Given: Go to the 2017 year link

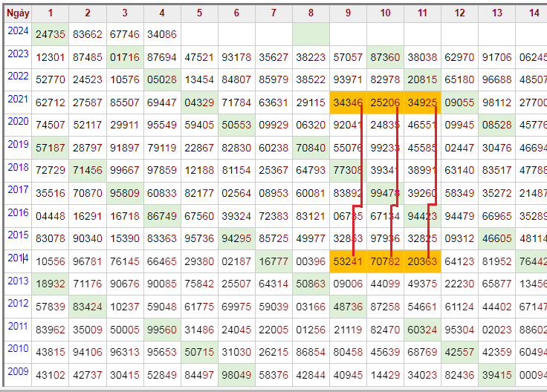Looking at the screenshot, I should pyautogui.click(x=18, y=189).
